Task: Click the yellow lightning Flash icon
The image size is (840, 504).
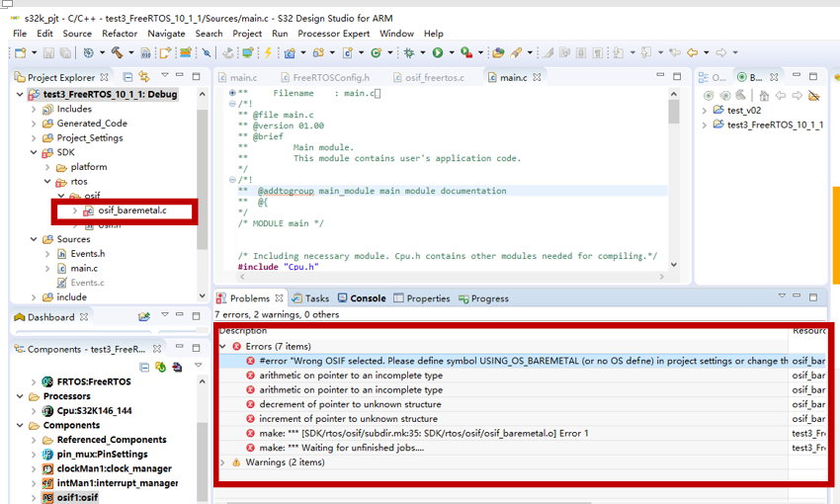Action: (x=268, y=52)
